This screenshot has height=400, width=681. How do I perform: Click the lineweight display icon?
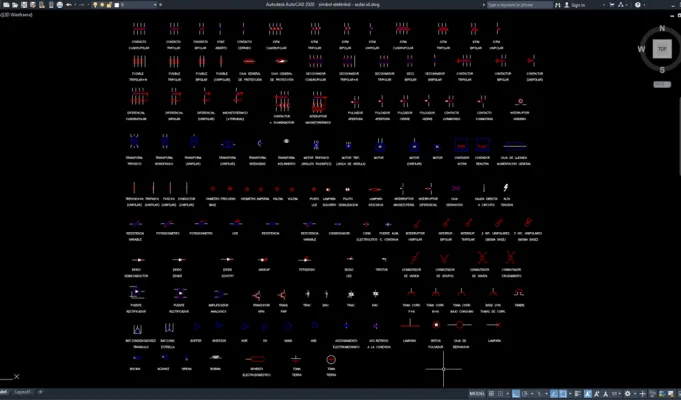578,394
